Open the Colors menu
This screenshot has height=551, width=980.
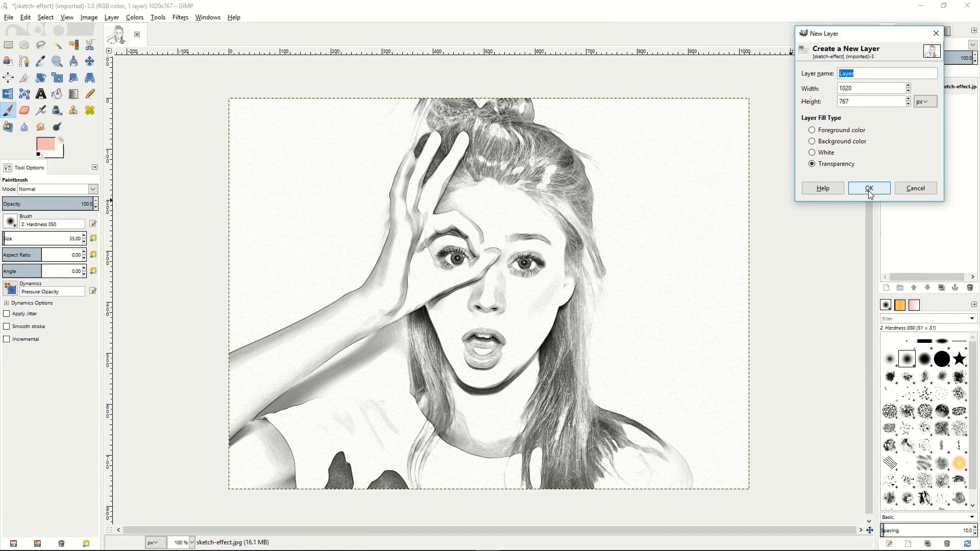(134, 17)
